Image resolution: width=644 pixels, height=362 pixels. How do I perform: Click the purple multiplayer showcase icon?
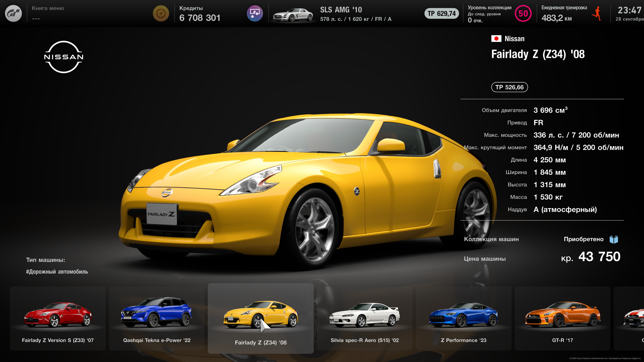click(x=255, y=13)
